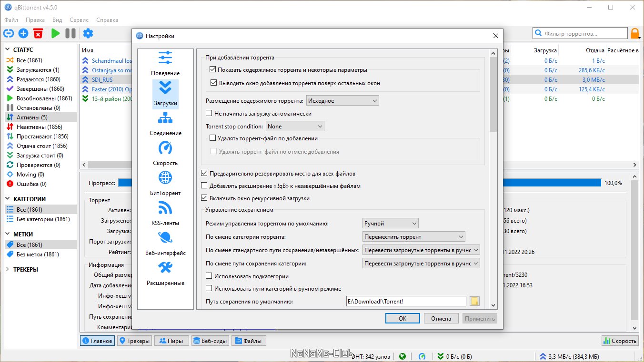Click the default save path input field

pyautogui.click(x=406, y=301)
